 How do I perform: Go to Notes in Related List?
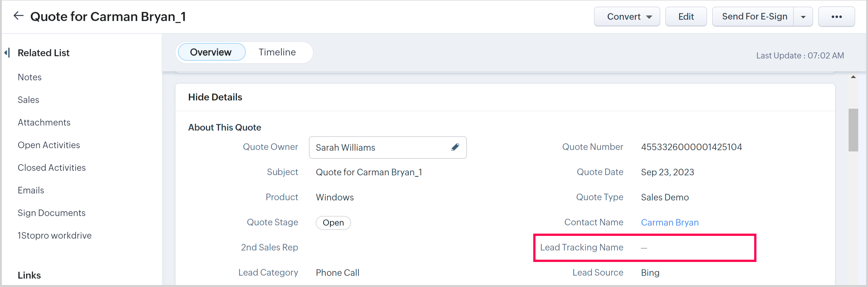[x=30, y=77]
